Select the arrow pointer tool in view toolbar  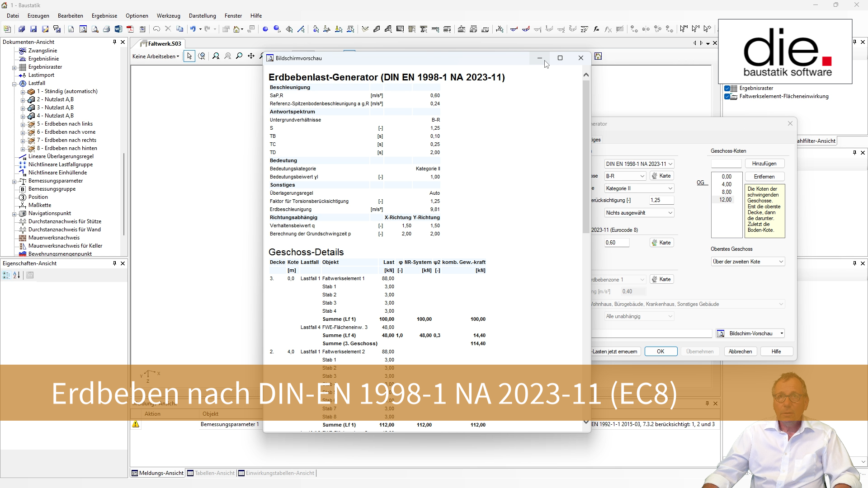coord(189,56)
